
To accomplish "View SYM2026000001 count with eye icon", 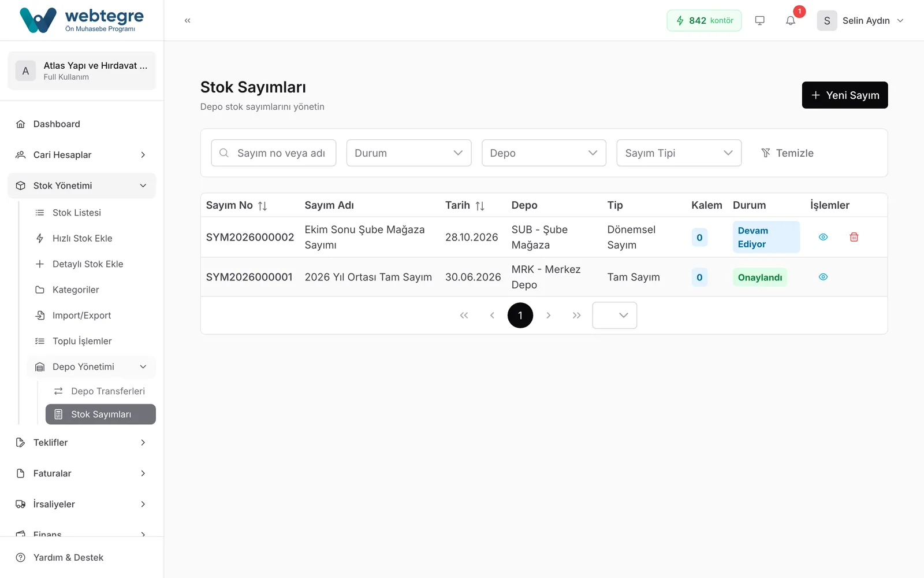I will click(x=824, y=277).
